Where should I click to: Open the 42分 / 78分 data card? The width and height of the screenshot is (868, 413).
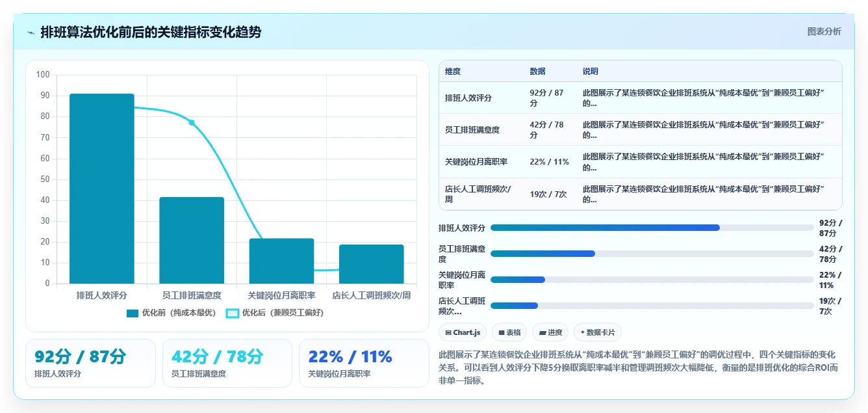pyautogui.click(x=227, y=363)
